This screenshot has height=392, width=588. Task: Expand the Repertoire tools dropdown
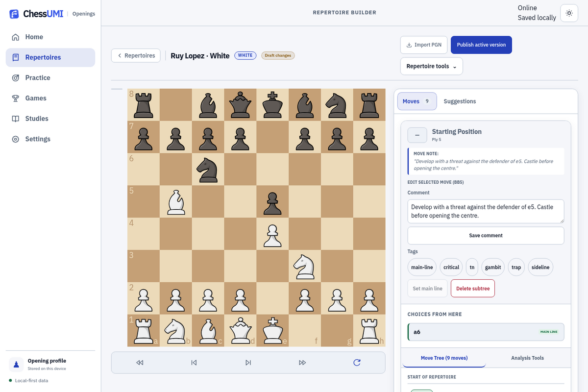(432, 66)
